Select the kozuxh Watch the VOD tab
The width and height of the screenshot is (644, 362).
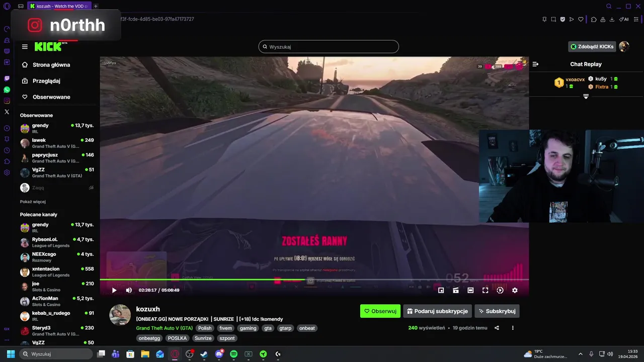(59, 6)
